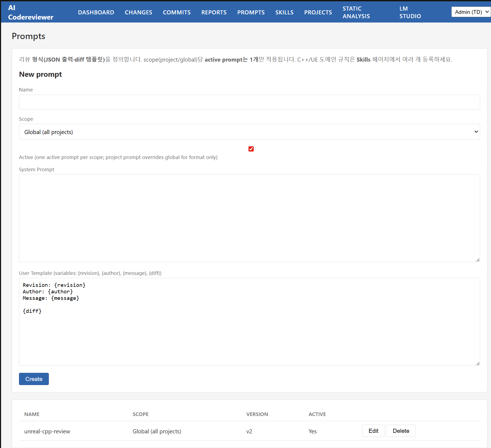
Task: Click the System Prompt resize handle
Action: (478, 260)
